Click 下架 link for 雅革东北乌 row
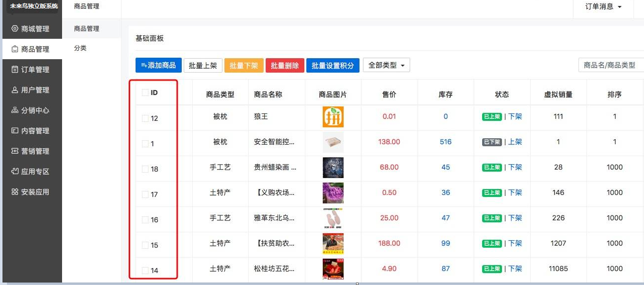The width and height of the screenshot is (644, 285). pos(515,218)
